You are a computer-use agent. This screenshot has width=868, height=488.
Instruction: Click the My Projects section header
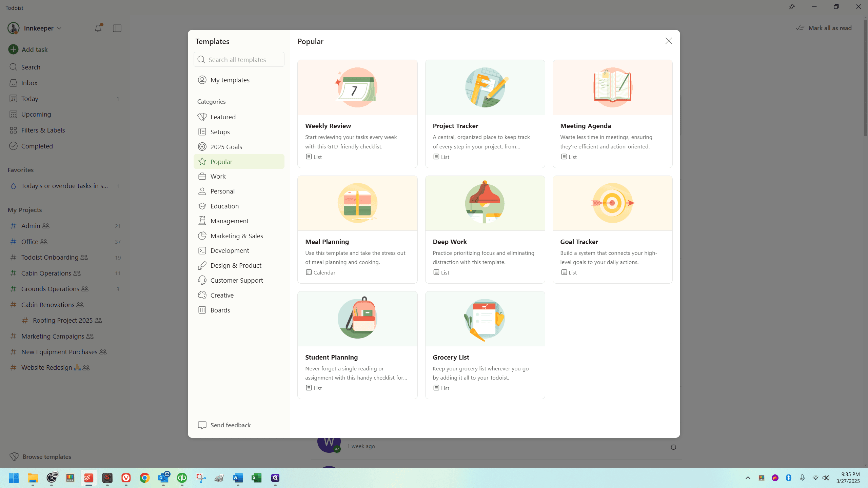(25, 210)
